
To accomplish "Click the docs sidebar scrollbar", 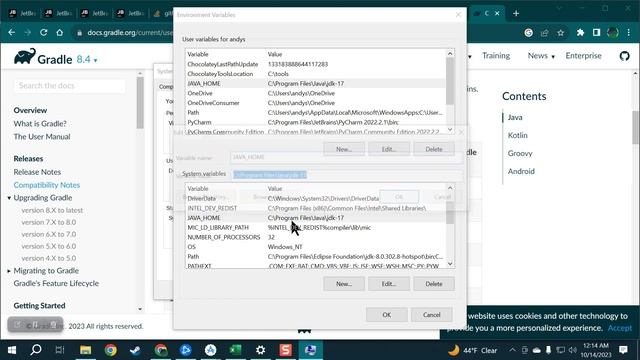I will (140, 102).
